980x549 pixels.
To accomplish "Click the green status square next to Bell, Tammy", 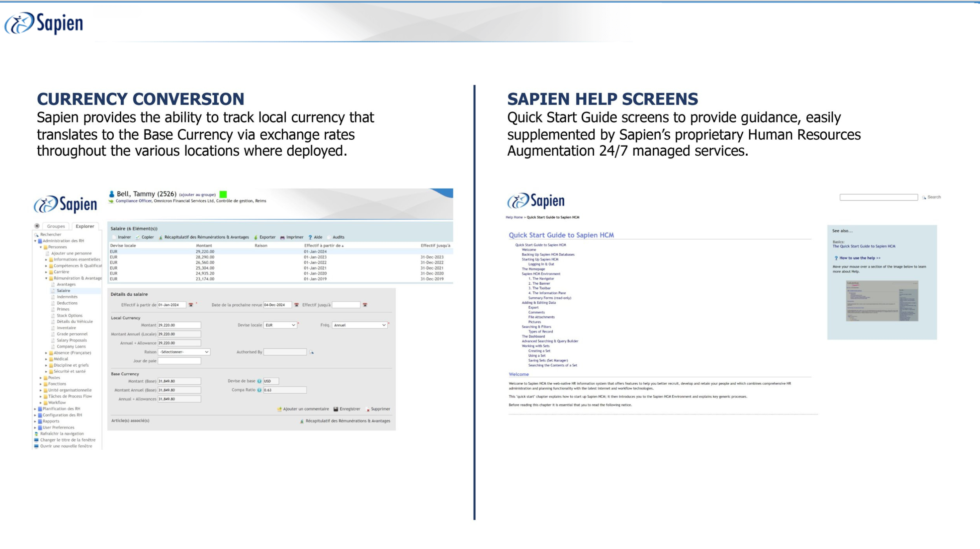I will click(223, 195).
